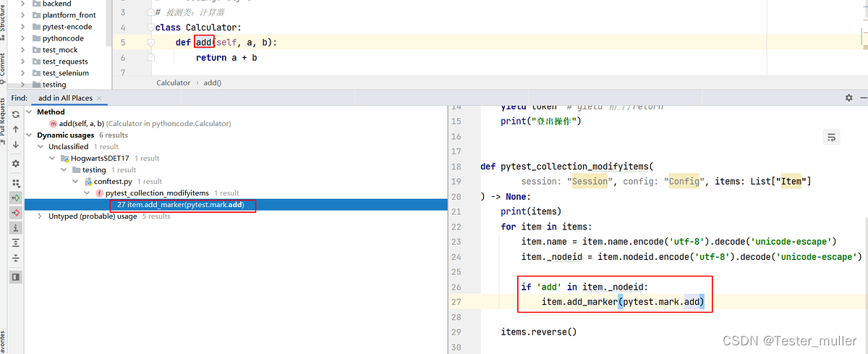Toggle fold marker on line 3 comment
Screen dimensions: 868x354
coord(151,12)
